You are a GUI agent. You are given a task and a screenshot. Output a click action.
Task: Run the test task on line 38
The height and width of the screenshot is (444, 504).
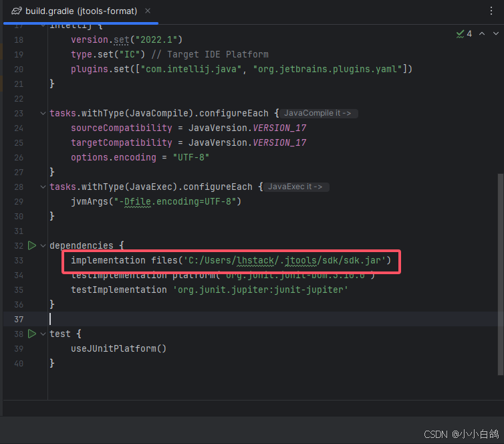coord(32,334)
